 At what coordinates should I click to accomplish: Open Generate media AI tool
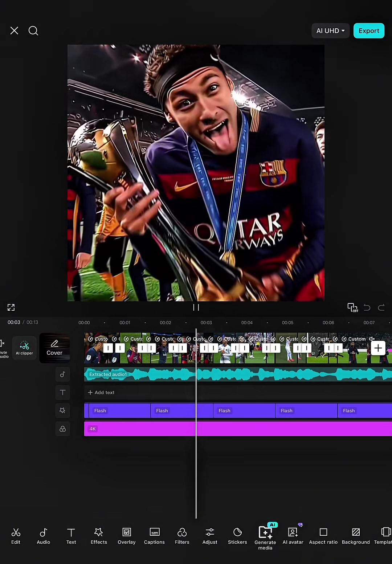265,537
